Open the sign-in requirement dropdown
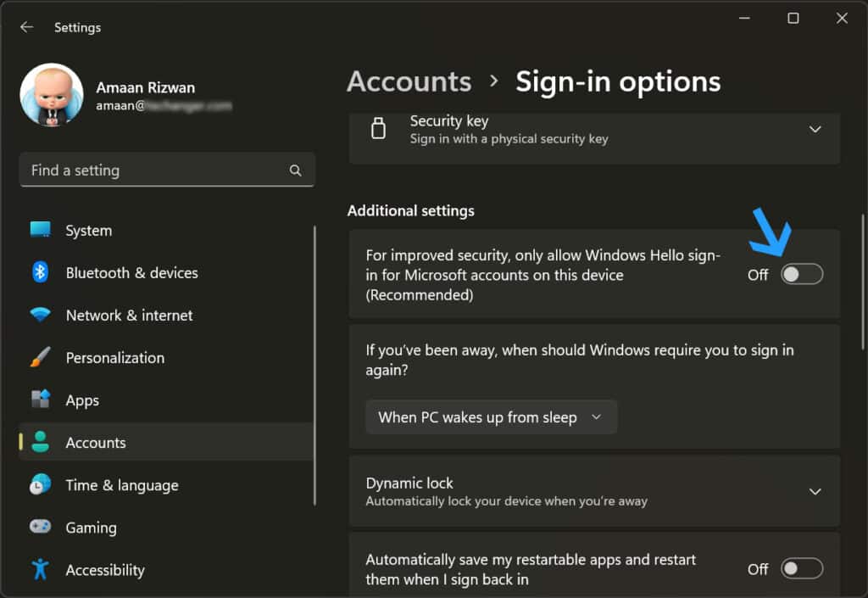This screenshot has height=598, width=868. click(491, 416)
